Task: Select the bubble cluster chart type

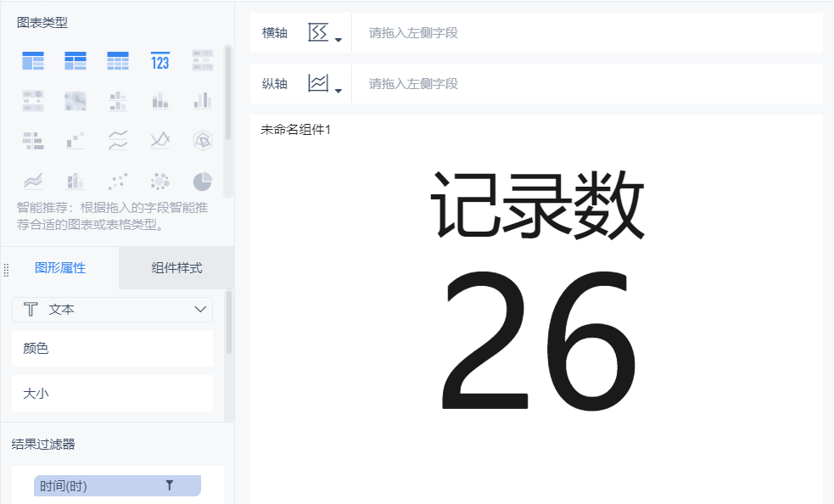Action: (x=160, y=181)
